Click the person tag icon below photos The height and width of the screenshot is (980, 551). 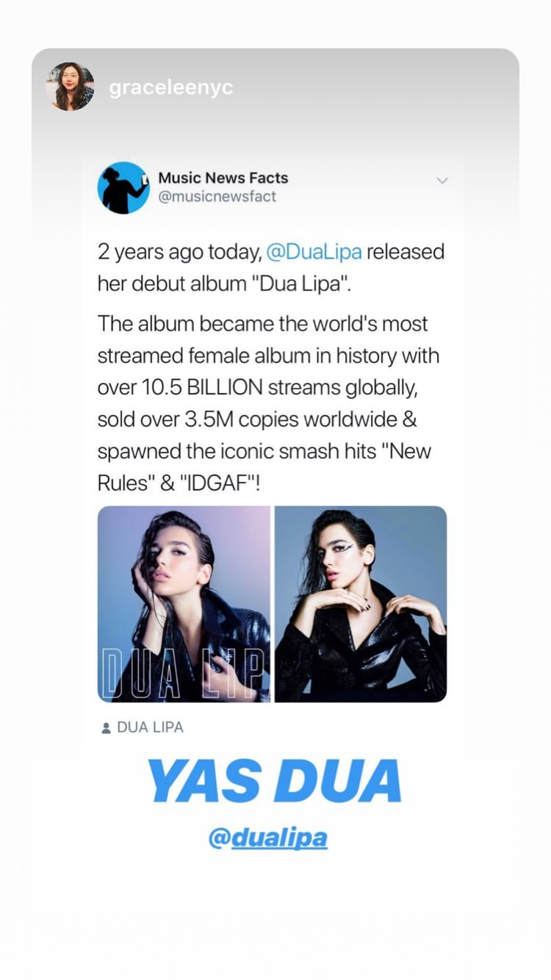tap(106, 728)
